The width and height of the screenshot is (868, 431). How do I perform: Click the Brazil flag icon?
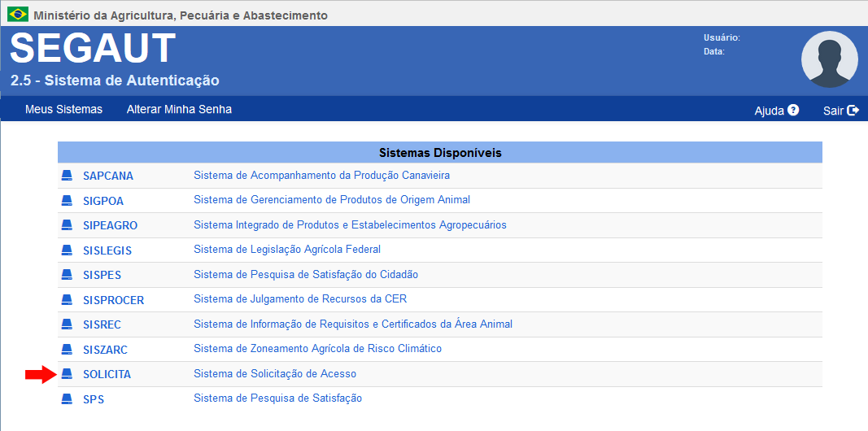[18, 15]
